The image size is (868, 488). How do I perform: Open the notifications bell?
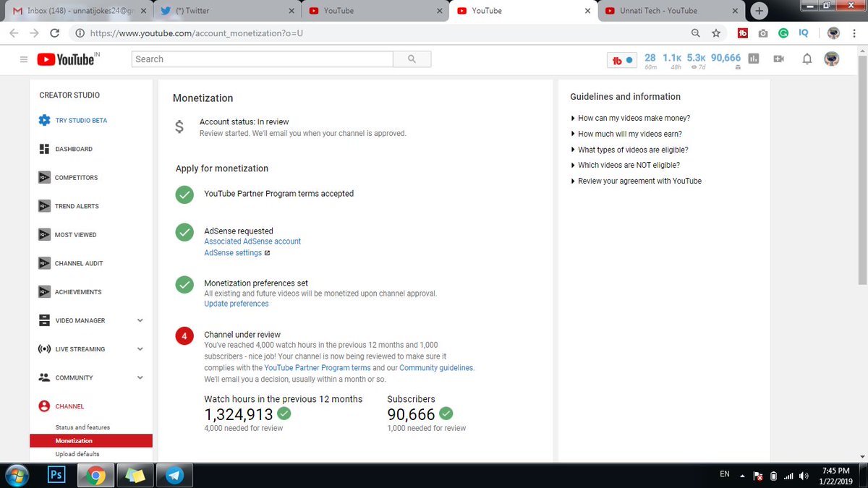tap(807, 59)
